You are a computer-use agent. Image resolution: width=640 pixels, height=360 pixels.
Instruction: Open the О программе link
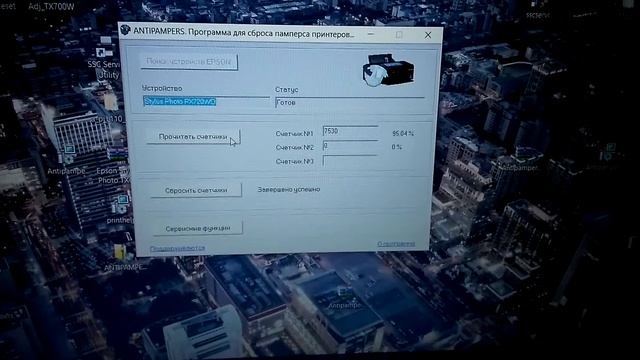pos(396,244)
